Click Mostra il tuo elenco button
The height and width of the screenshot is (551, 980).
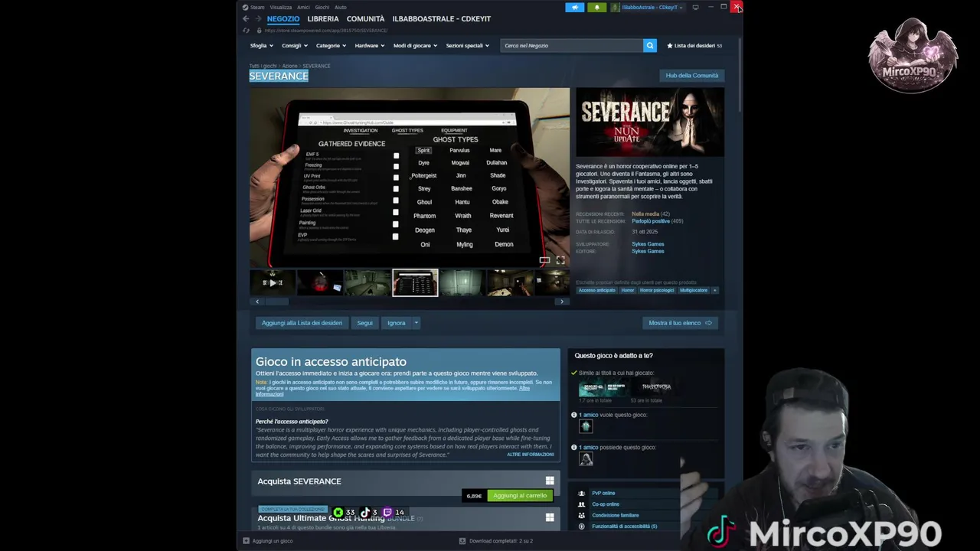coord(680,323)
